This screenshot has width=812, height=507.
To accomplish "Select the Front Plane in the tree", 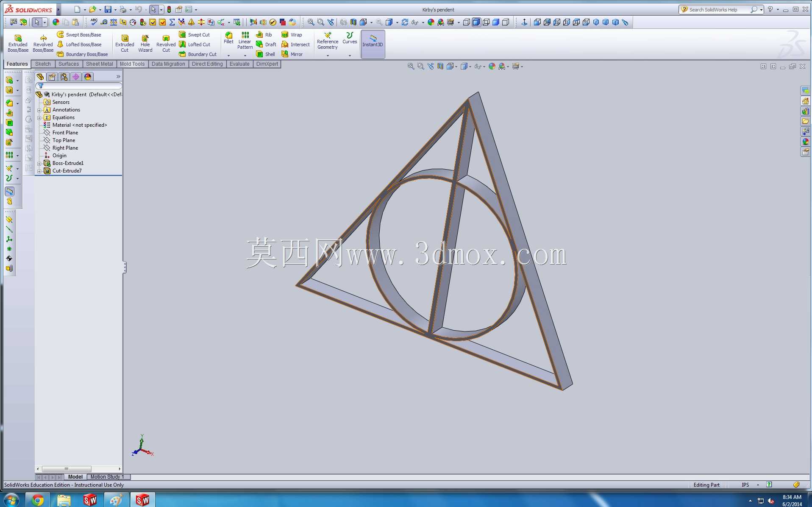I will pyautogui.click(x=65, y=133).
